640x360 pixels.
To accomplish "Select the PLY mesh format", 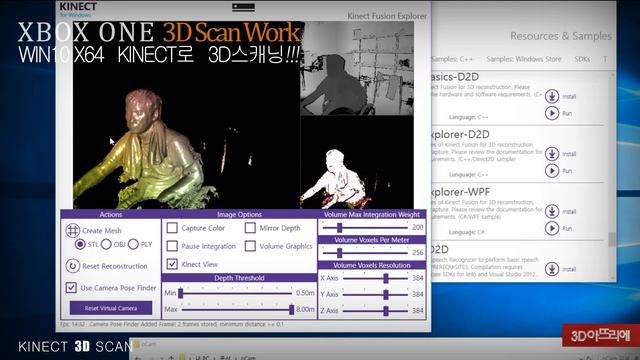I will pos(133,244).
